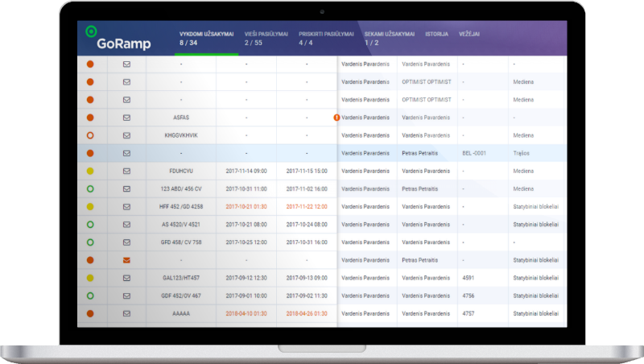644x364 pixels.
Task: Click the date 2017-10-31 11:00
Action: pos(246,189)
